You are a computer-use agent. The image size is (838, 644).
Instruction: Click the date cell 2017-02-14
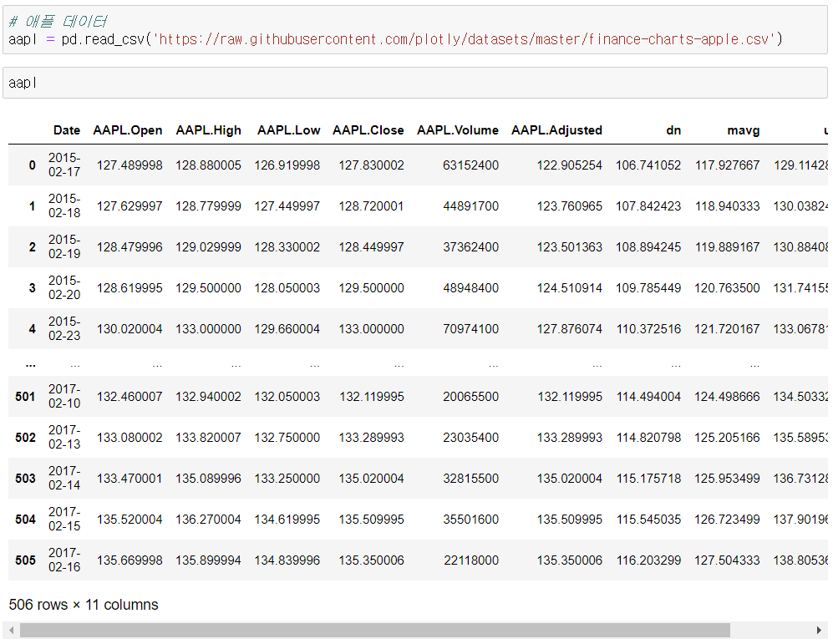tap(64, 478)
